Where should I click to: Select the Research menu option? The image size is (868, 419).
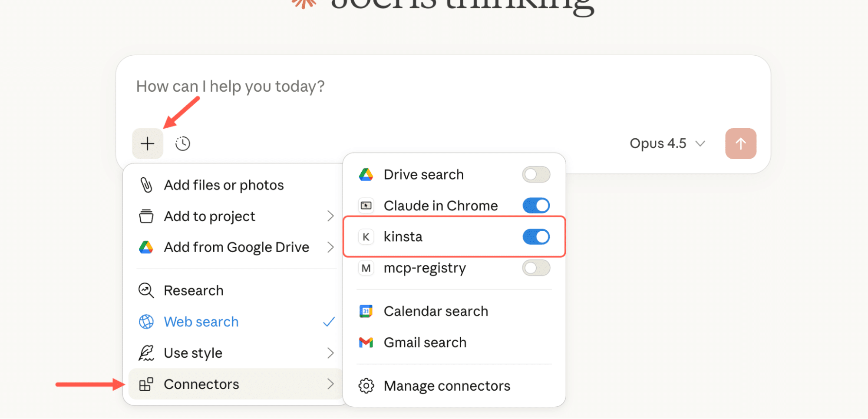click(x=194, y=290)
